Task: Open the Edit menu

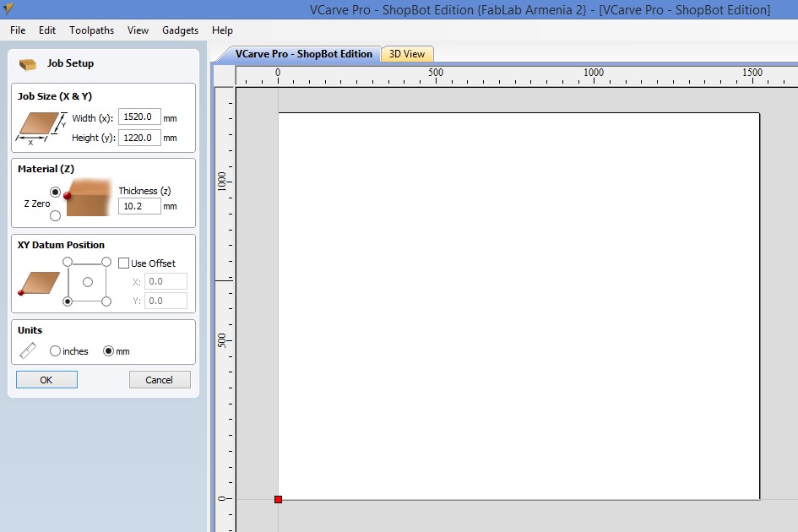Action: coord(46,30)
